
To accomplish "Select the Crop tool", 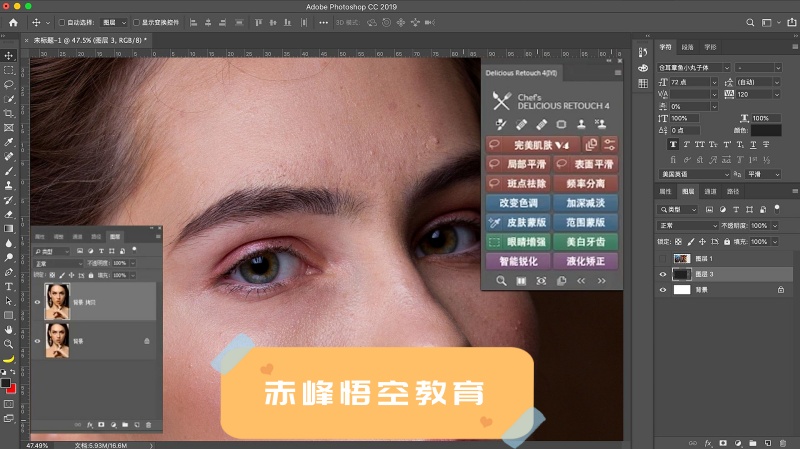I will (9, 113).
